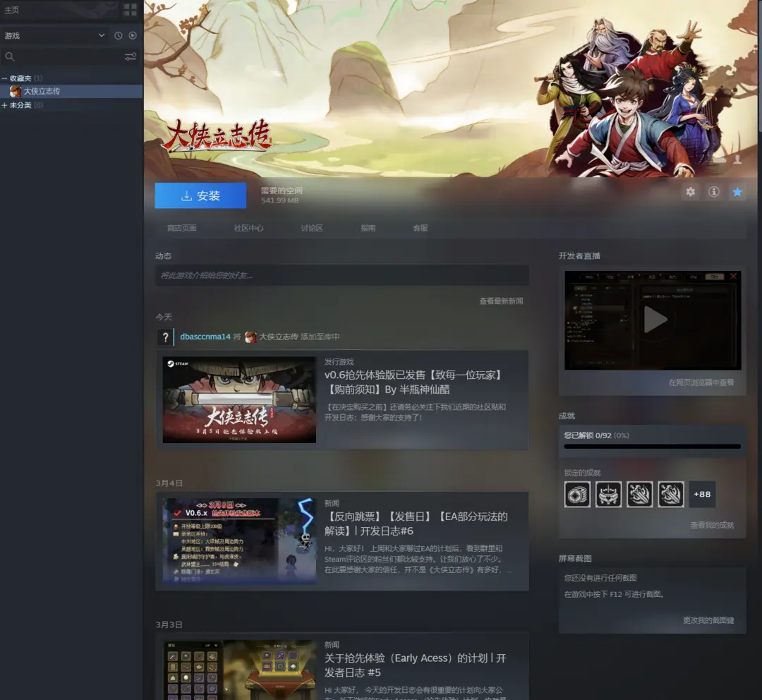Click the 屏幕截图 section heading
The width and height of the screenshot is (762, 700).
[575, 558]
